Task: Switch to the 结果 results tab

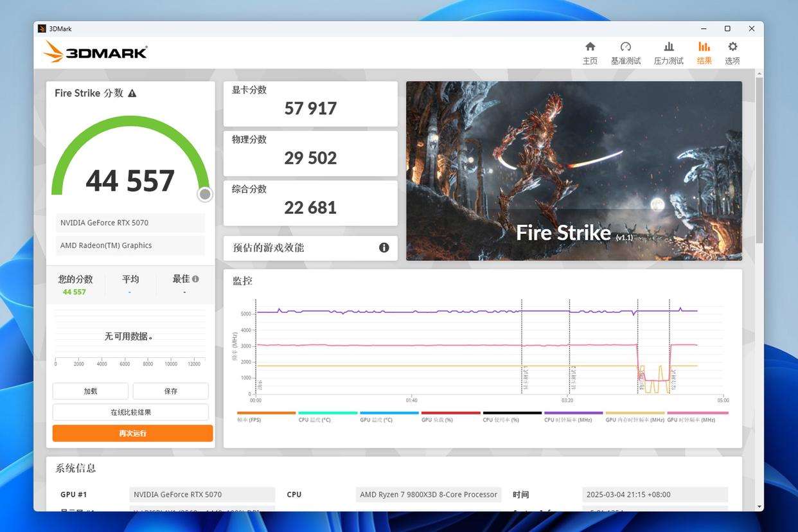Action: 704,53
